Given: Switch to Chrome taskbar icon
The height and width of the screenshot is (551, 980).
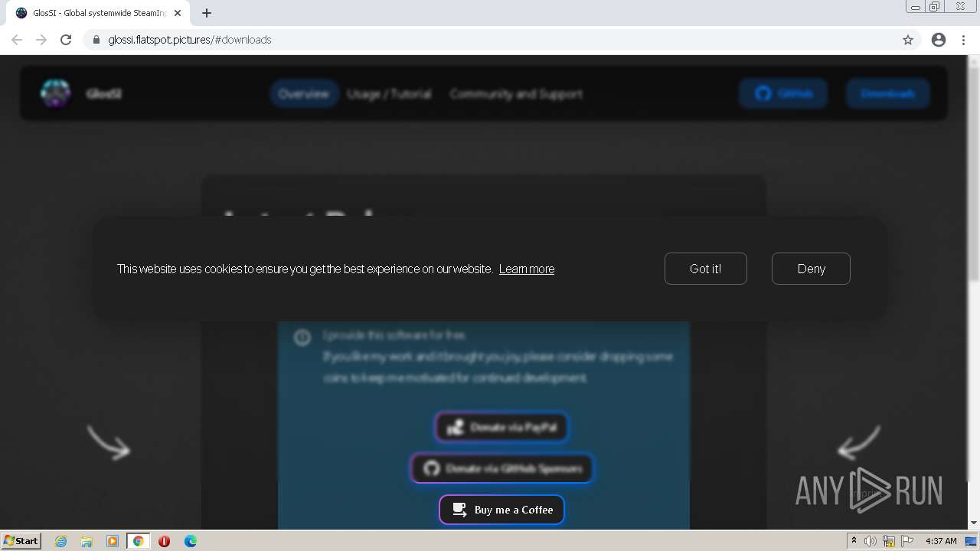Looking at the screenshot, I should 139,541.
